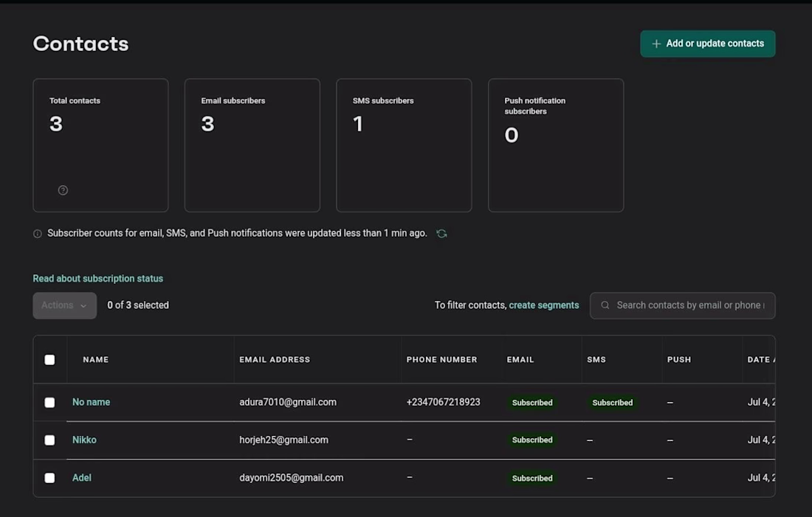
Task: Check the box for No name contact
Action: [49, 403]
